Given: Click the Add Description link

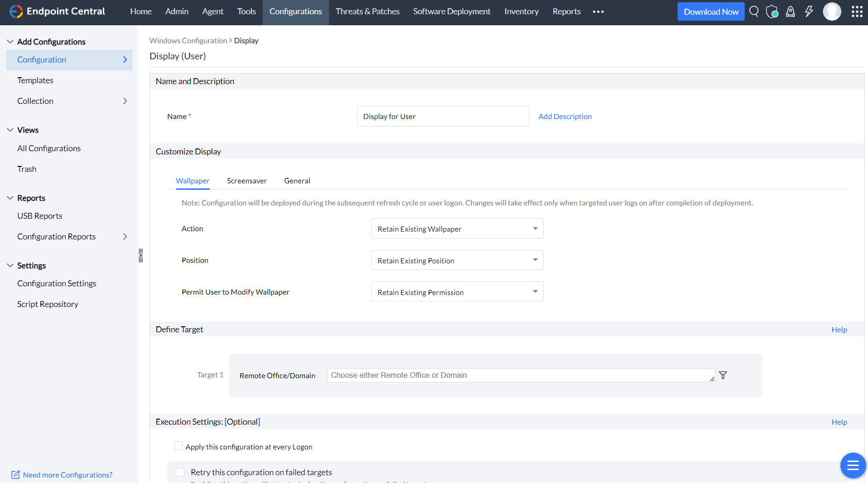Looking at the screenshot, I should [565, 117].
